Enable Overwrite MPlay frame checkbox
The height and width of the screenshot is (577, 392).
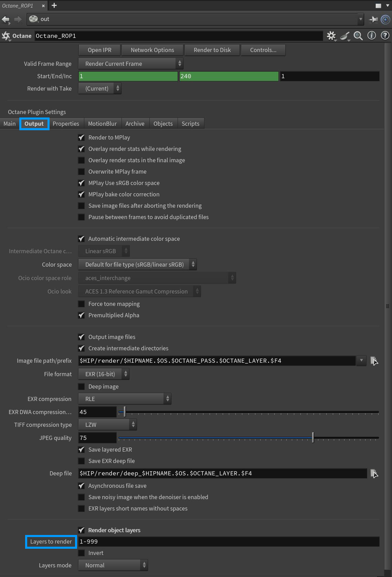coord(82,172)
